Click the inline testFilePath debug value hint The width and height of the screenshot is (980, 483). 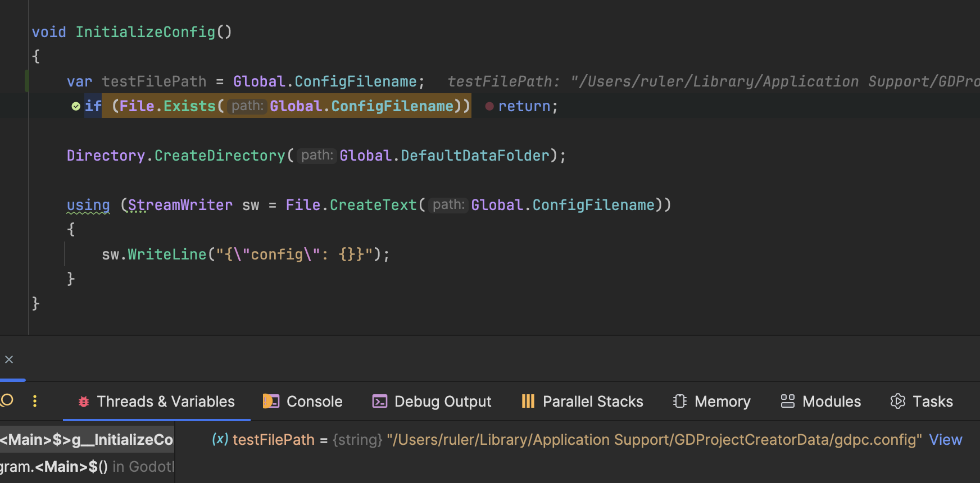(714, 81)
